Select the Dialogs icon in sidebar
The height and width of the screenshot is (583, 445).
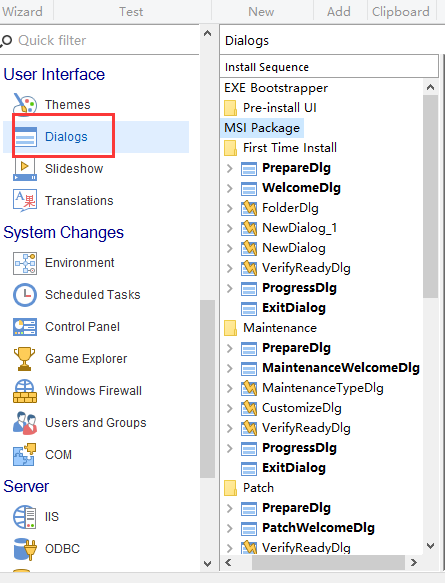pos(25,136)
